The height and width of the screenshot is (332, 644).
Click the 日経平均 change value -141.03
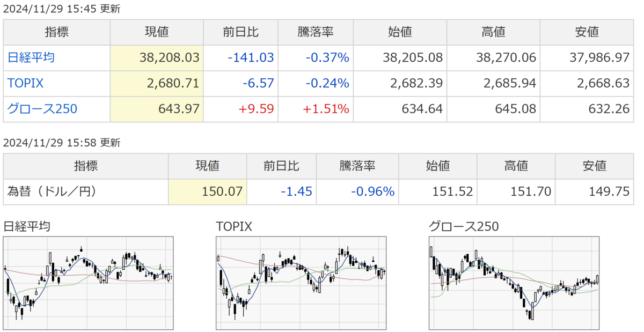pyautogui.click(x=251, y=57)
